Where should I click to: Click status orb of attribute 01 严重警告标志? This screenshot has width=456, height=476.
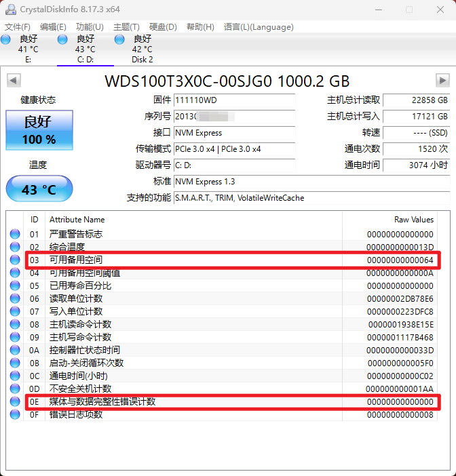point(15,234)
